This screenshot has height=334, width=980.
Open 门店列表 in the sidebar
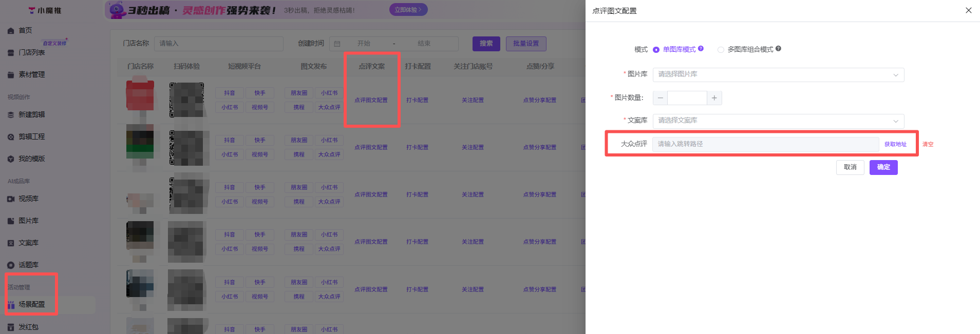[x=31, y=53]
